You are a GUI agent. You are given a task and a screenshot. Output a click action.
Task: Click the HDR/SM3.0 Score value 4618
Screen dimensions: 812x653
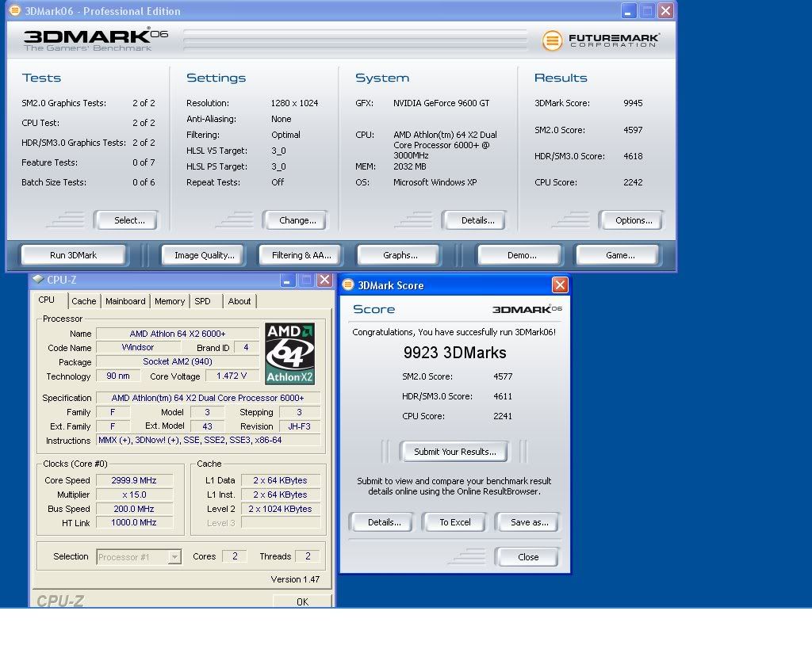point(633,156)
